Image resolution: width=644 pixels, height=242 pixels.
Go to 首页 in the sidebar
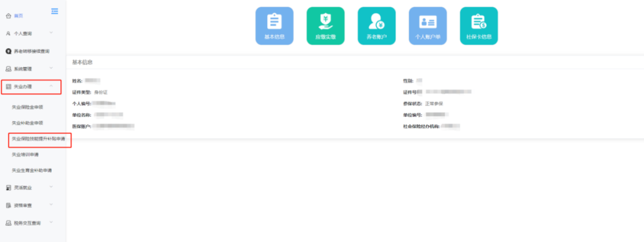[x=18, y=16]
